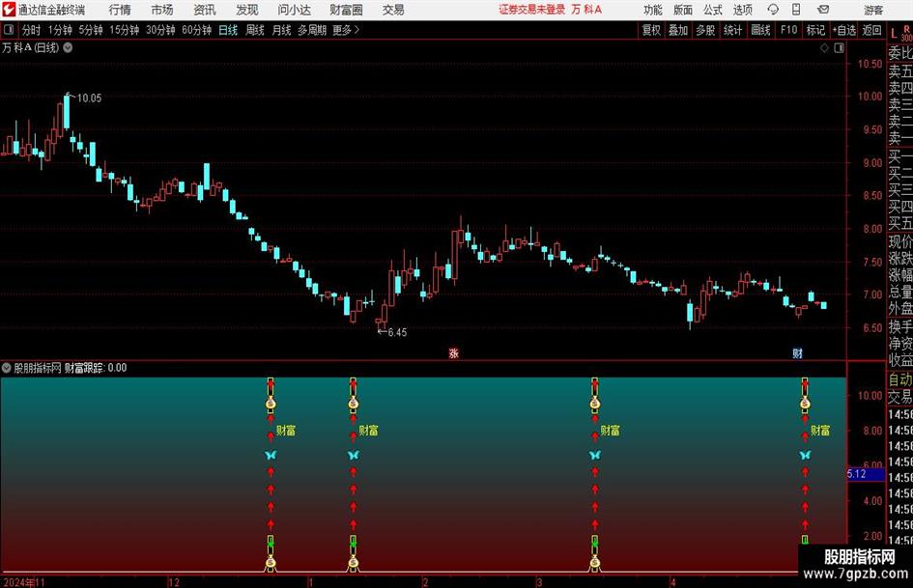Viewport: 913px width, 588px height.
Task: Click the 多股 button
Action: (705, 30)
